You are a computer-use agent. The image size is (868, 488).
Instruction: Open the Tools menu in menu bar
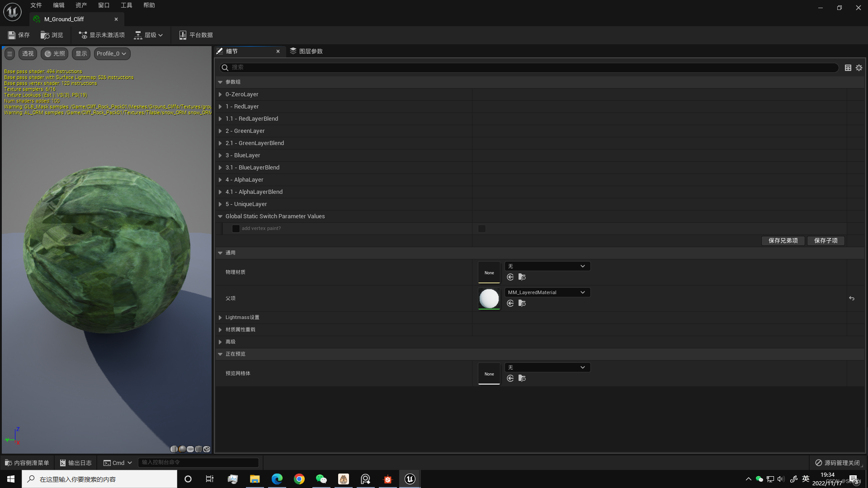(x=126, y=5)
